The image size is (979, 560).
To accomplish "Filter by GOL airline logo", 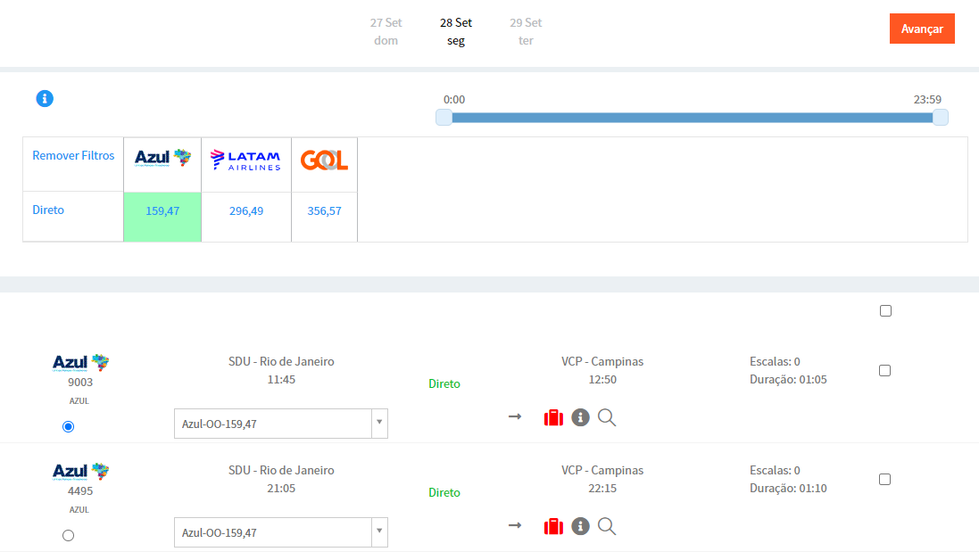I will pos(324,161).
